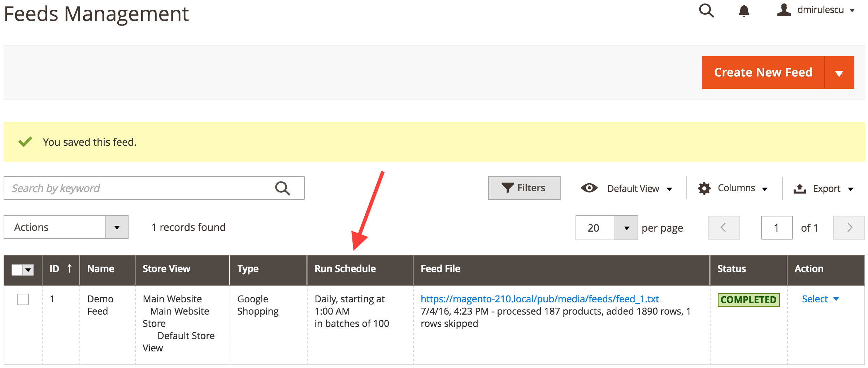Open the dmirulescu account menu
Image resolution: width=868 pixels, height=368 pixels.
816,10
